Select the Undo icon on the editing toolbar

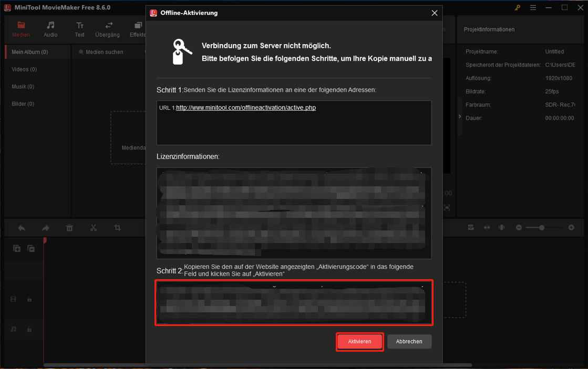pos(21,227)
